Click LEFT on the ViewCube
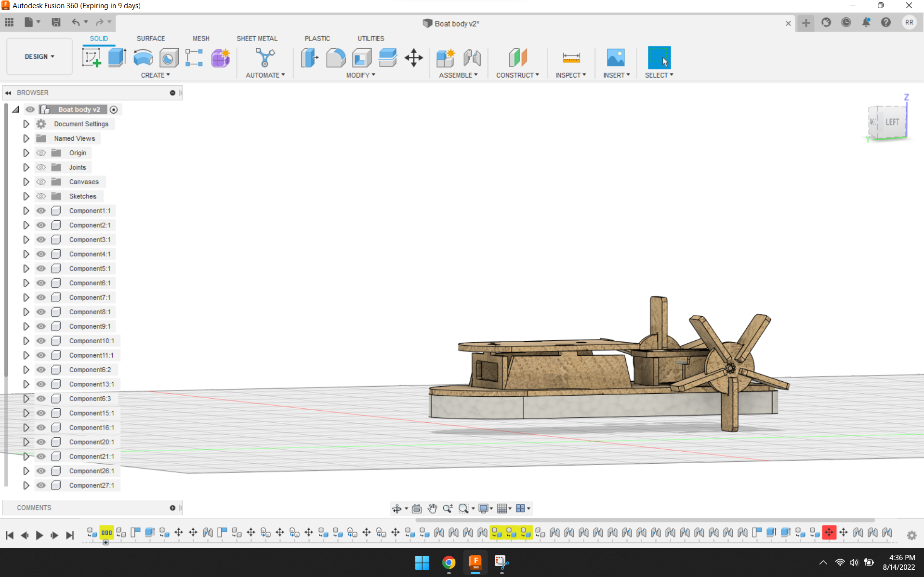Viewport: 924px width, 577px height. (x=892, y=122)
